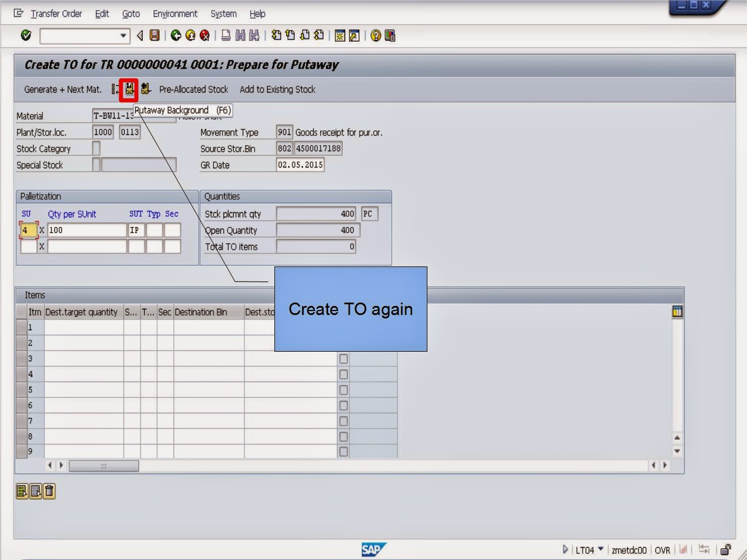Expand status bar with triangle arrow
The image size is (747, 560).
(565, 549)
